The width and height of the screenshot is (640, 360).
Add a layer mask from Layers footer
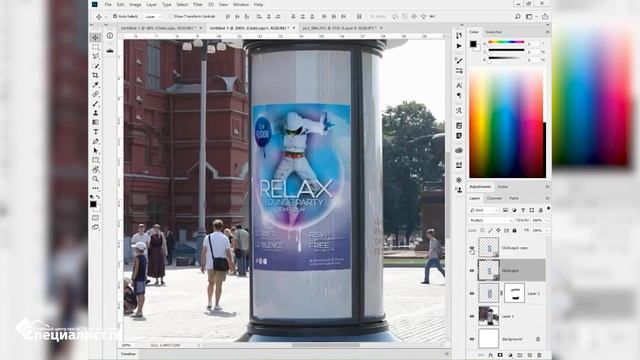(x=500, y=356)
